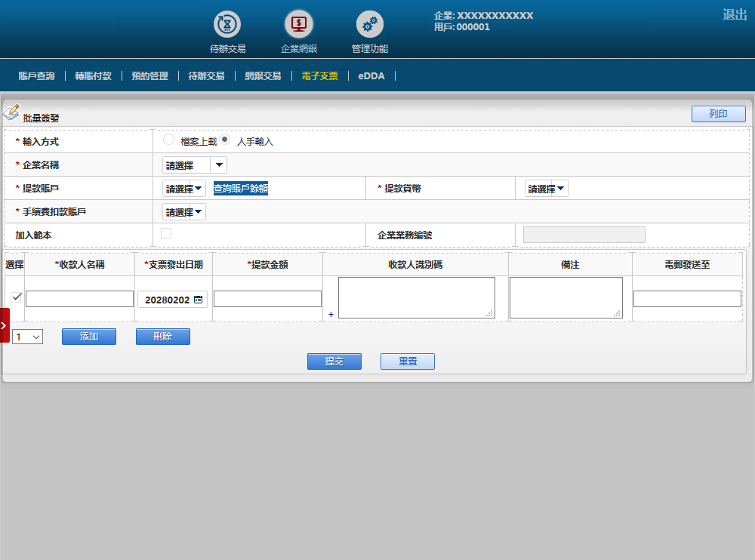The image size is (755, 560).
Task: Enable the 加入範本 checkbox
Action: [166, 233]
